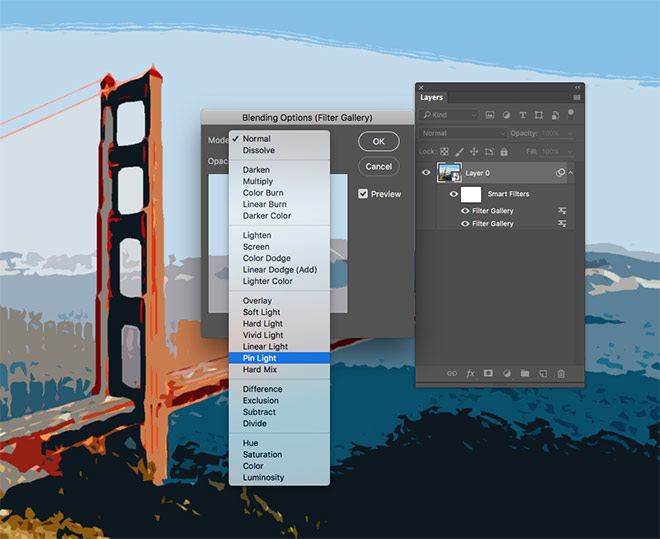Hide Layer 0 with eye icon
The width and height of the screenshot is (660, 539).
pos(426,173)
